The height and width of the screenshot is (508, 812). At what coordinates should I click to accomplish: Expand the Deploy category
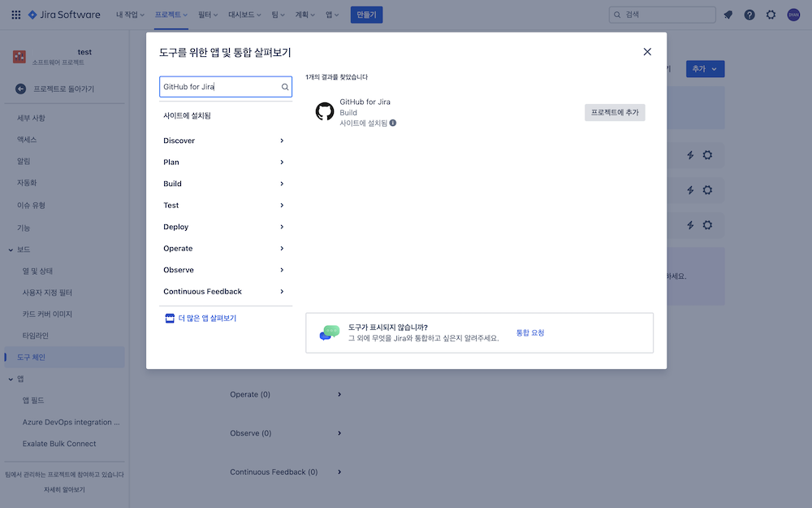click(x=225, y=227)
